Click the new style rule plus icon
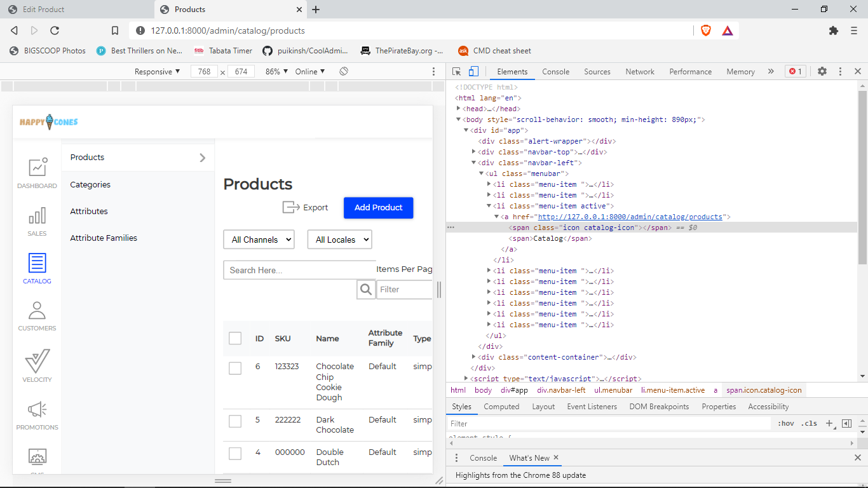The height and width of the screenshot is (488, 868). click(x=829, y=423)
